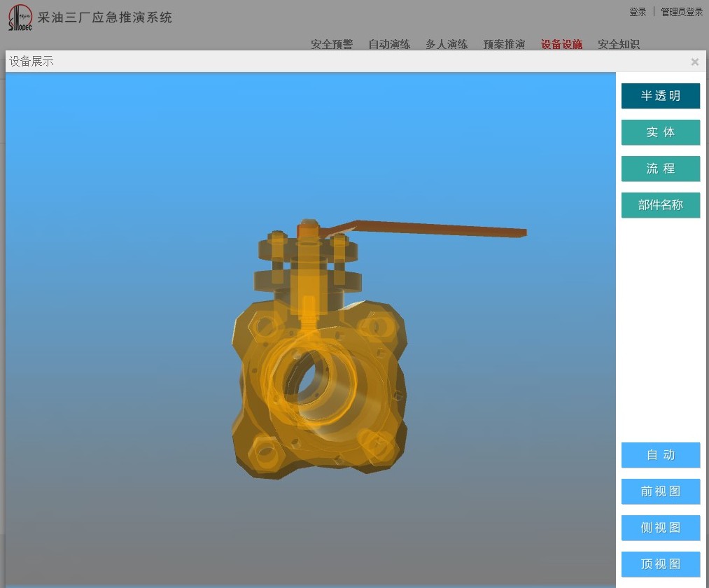
Task: Select the 前视图 front view
Action: click(x=660, y=491)
